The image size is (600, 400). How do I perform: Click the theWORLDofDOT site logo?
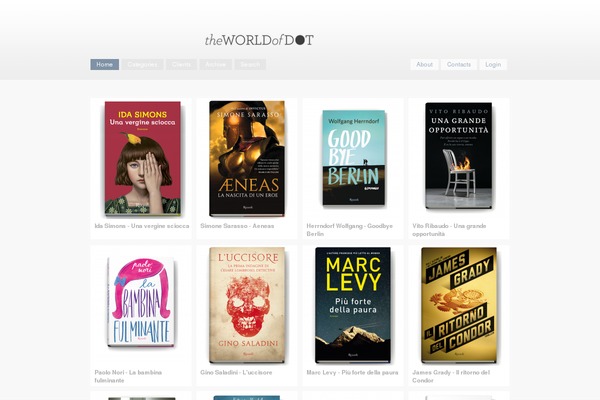click(259, 40)
